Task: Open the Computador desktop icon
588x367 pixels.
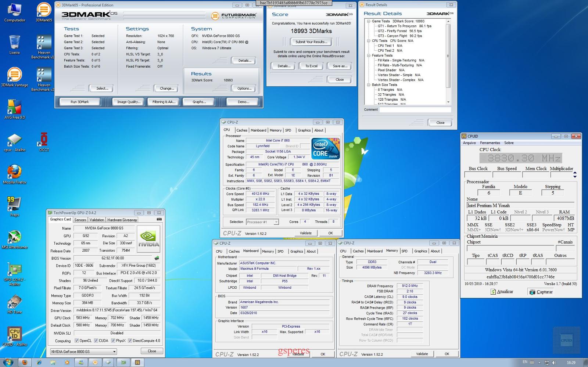Action: click(15, 12)
